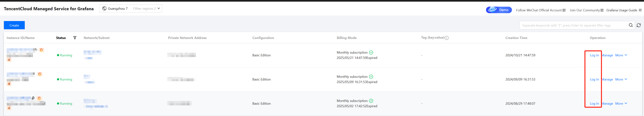The image size is (644, 116).
Task: Log In to the first instance
Action: click(x=594, y=55)
